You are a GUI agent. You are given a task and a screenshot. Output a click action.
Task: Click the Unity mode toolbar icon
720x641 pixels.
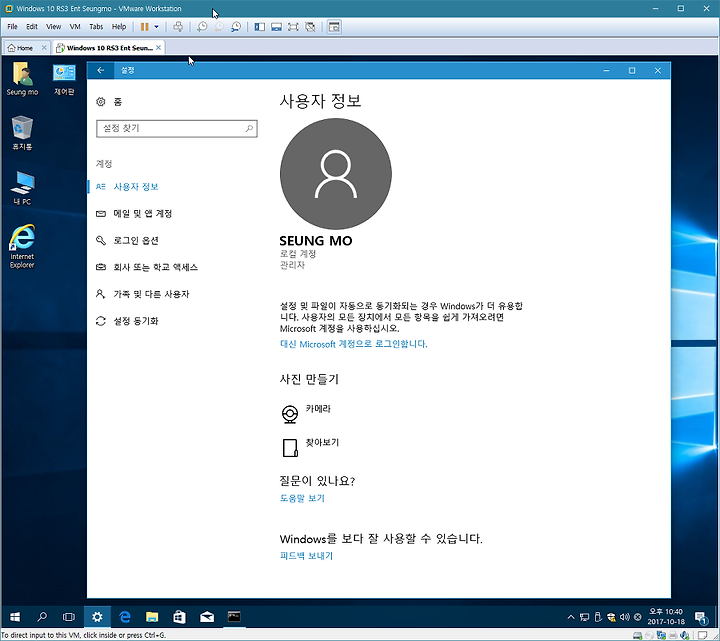tap(310, 27)
